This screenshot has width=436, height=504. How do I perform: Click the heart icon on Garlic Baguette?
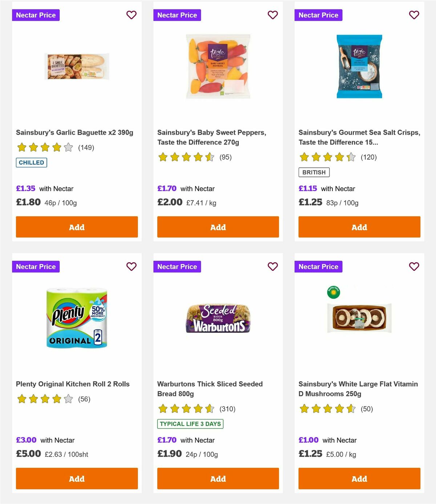pos(132,15)
